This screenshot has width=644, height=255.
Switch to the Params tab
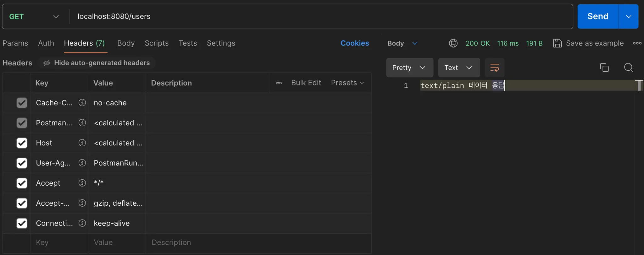(15, 43)
